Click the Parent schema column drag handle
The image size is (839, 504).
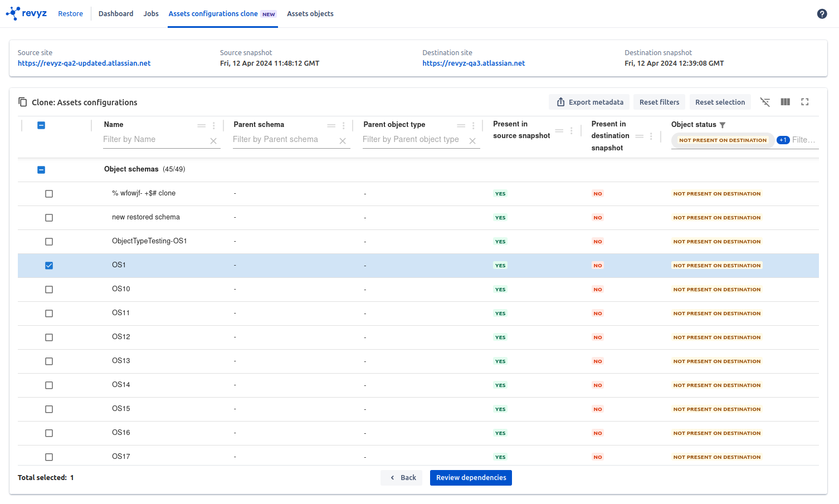pyautogui.click(x=331, y=126)
